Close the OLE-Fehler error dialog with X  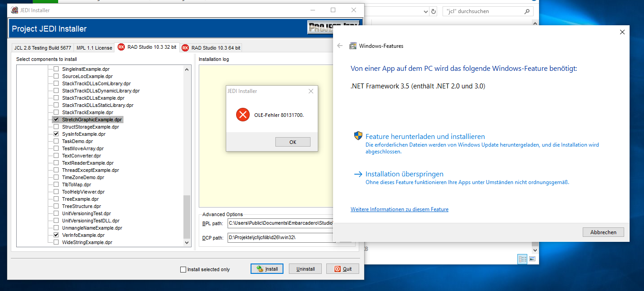point(311,91)
